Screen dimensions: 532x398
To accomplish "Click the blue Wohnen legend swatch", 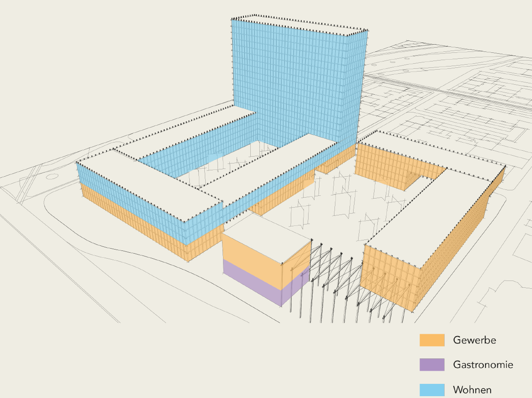I will (432, 390).
